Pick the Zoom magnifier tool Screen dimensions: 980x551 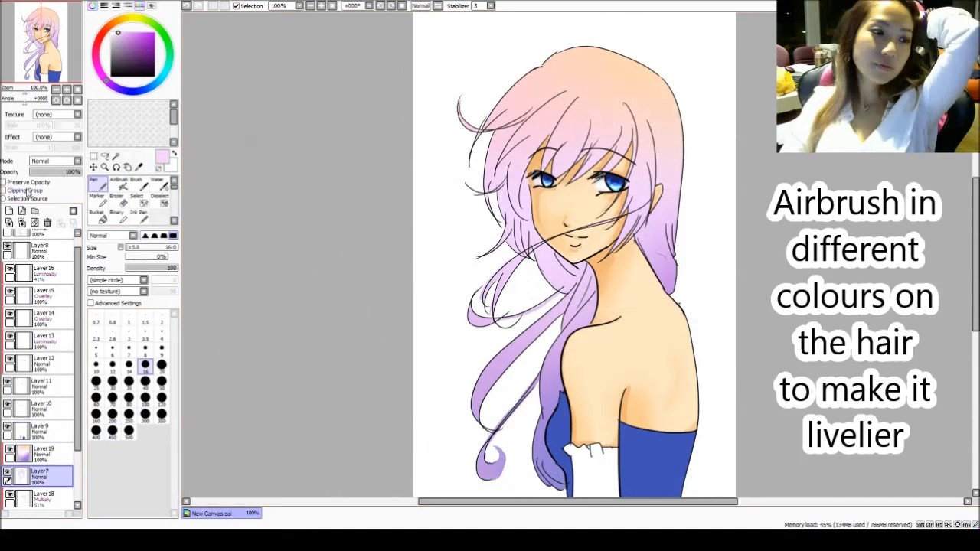click(105, 167)
